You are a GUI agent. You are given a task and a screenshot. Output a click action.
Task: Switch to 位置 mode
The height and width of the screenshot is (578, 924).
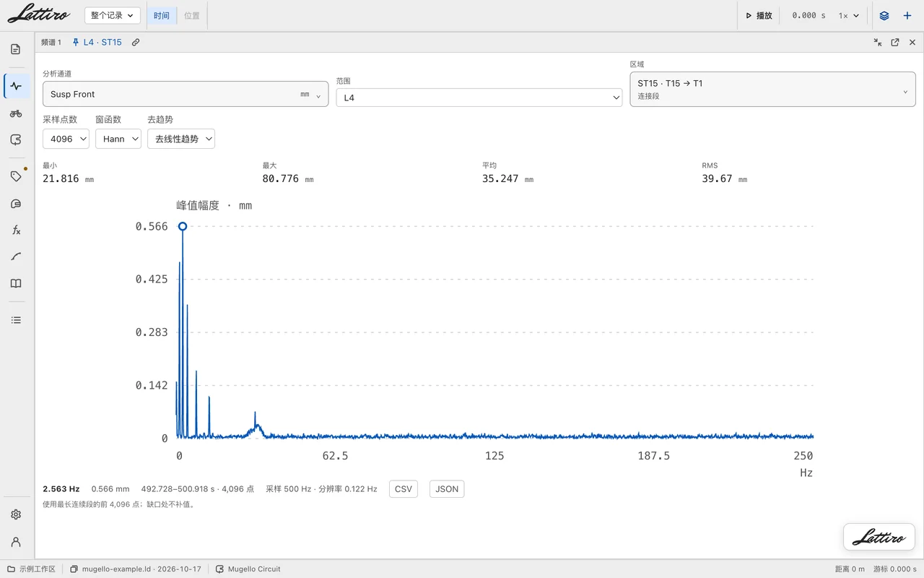click(x=192, y=15)
